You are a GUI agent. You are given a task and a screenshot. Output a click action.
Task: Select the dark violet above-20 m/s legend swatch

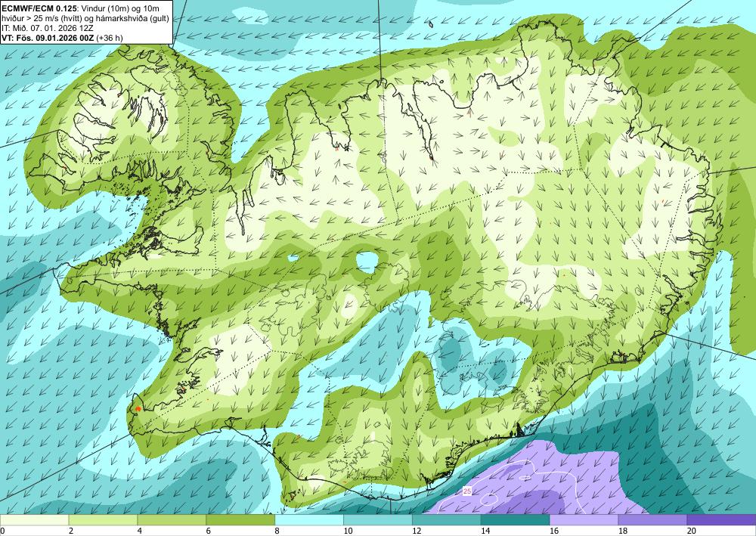[x=721, y=519]
